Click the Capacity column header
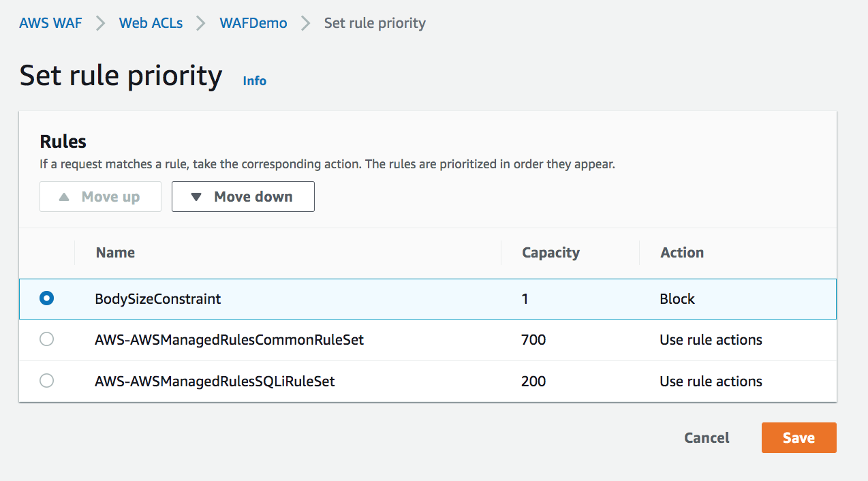868x481 pixels. point(551,253)
